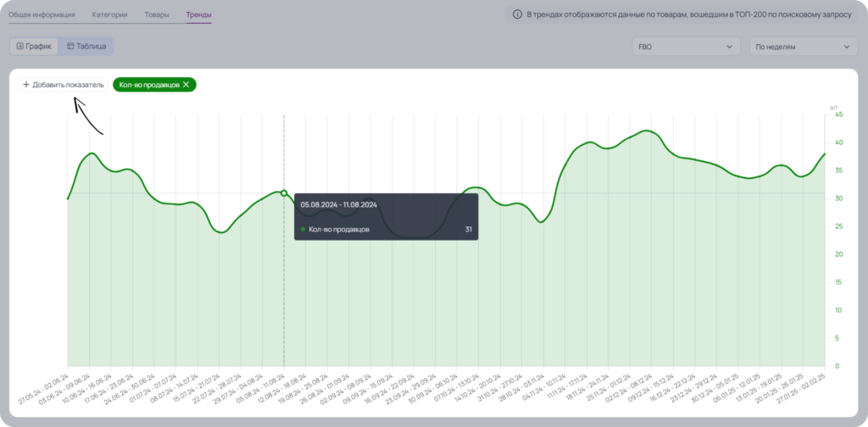
Task: Select the Тренды tab
Action: point(198,15)
